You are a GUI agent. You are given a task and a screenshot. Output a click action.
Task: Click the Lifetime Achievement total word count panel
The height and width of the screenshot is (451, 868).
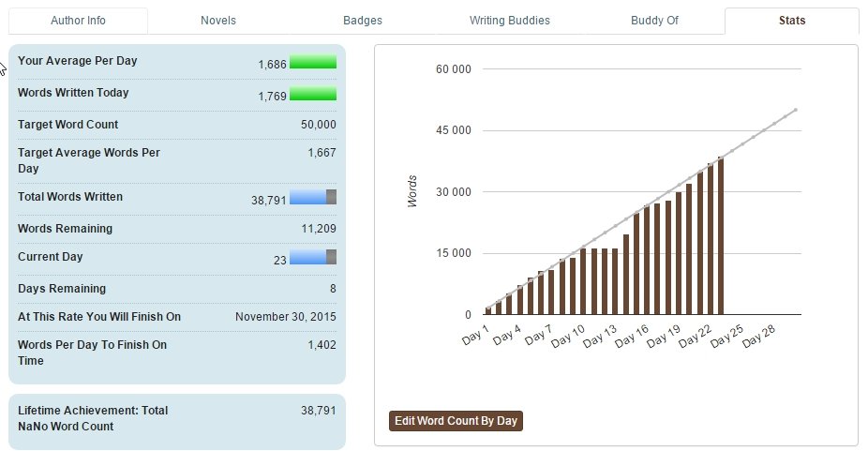(176, 419)
